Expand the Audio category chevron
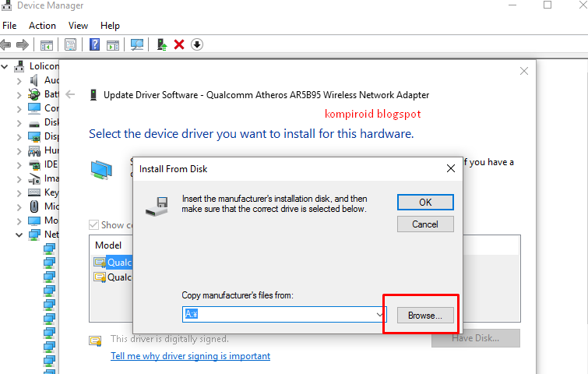Screen dimensions: 588x374 click(x=19, y=81)
